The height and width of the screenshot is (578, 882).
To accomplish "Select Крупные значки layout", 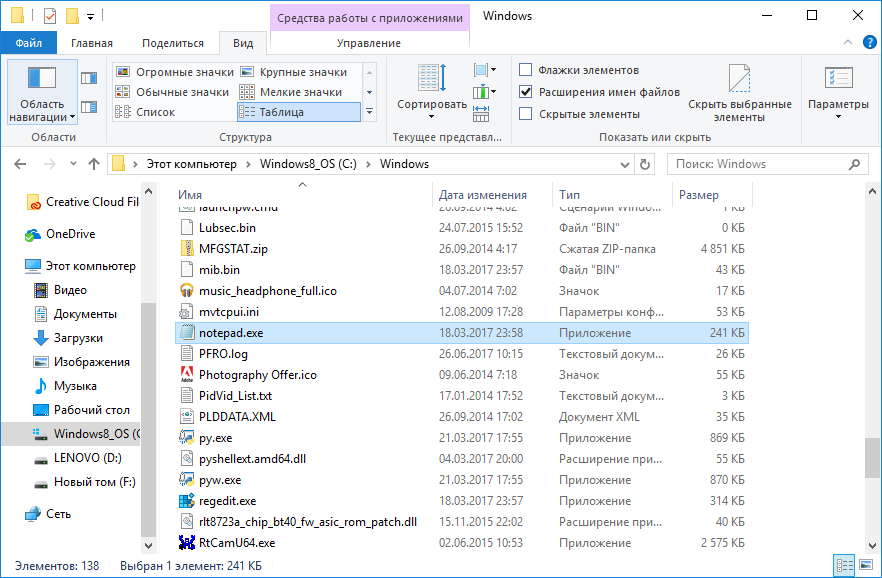I will [294, 72].
